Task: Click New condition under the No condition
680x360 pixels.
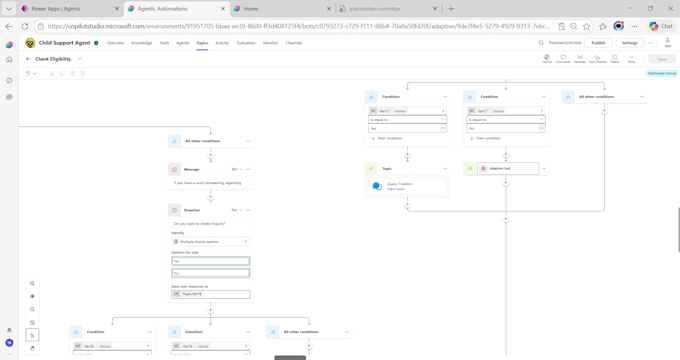Action: tap(485, 138)
